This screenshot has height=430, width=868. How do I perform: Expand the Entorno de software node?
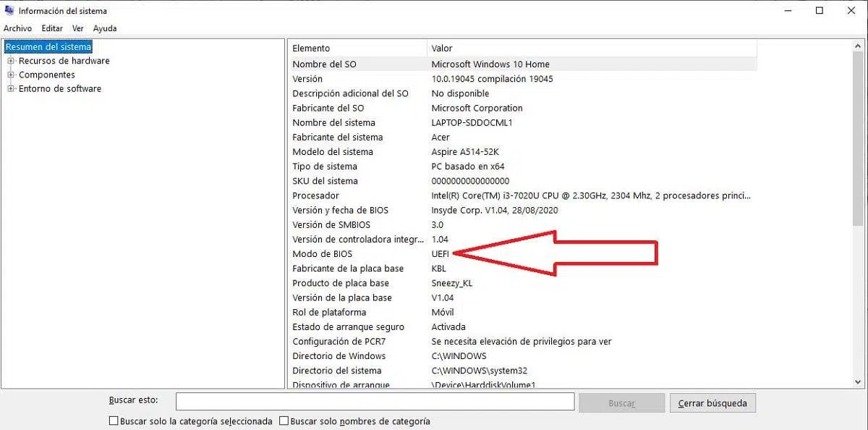click(x=11, y=88)
